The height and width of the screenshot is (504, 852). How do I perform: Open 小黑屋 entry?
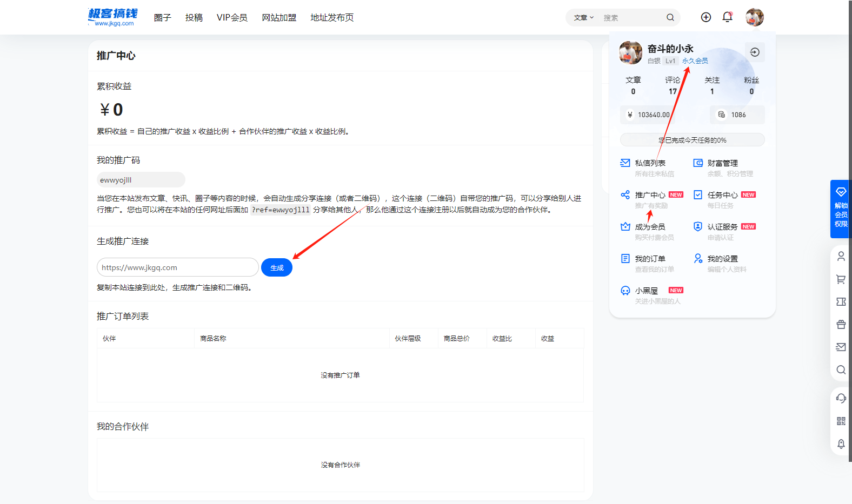click(x=651, y=295)
